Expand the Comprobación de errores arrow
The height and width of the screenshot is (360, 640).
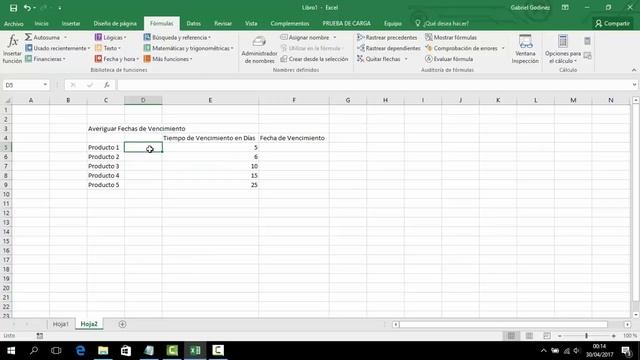(503, 48)
